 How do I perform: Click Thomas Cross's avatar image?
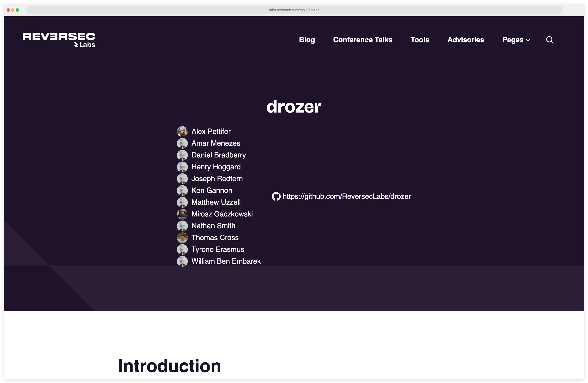(182, 238)
